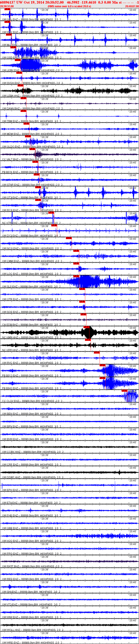
Task: Select the 'CC VALT BHZ' station label
Action: coord(11,159)
